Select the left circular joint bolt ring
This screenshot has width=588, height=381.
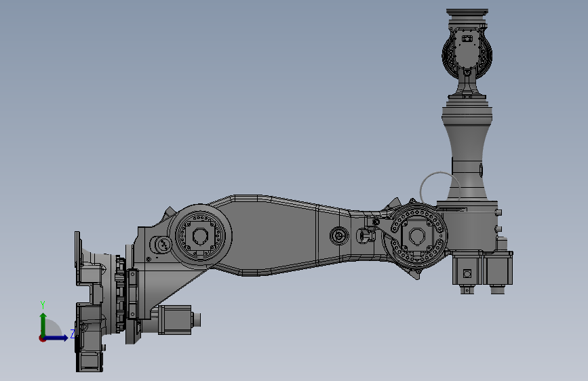(x=200, y=235)
